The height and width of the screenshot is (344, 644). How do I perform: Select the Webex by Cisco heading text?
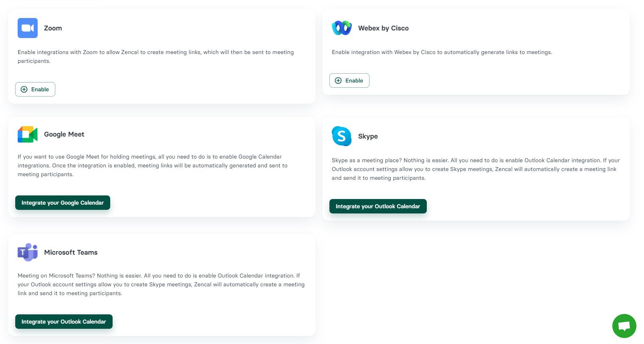(x=384, y=28)
